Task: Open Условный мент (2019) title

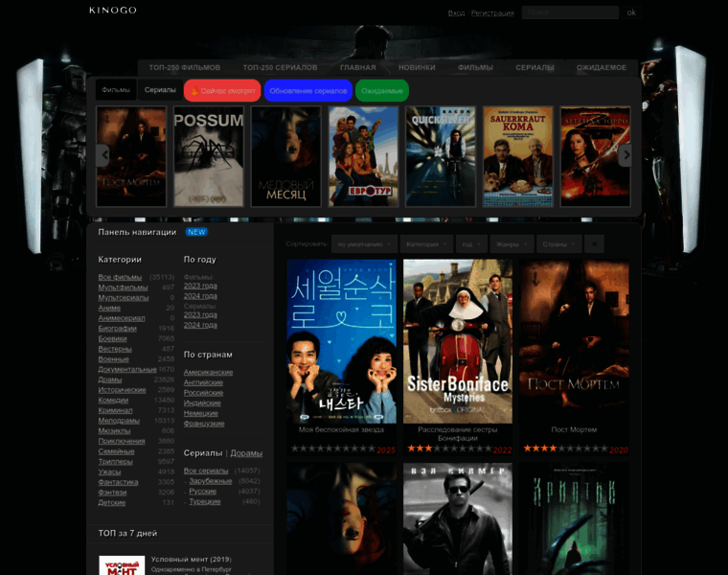Action: click(191, 560)
